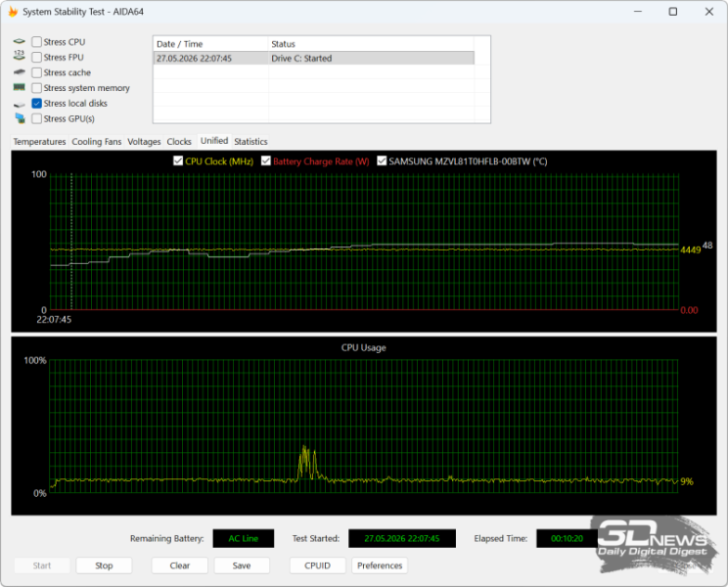This screenshot has height=587, width=728.
Task: Click the 9% CPU usage value
Action: click(687, 481)
